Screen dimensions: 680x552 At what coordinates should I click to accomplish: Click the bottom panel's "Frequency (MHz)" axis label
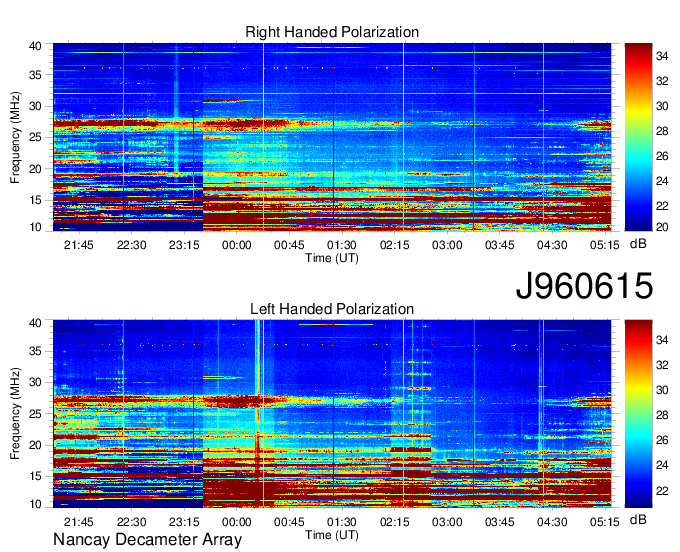click(15, 414)
